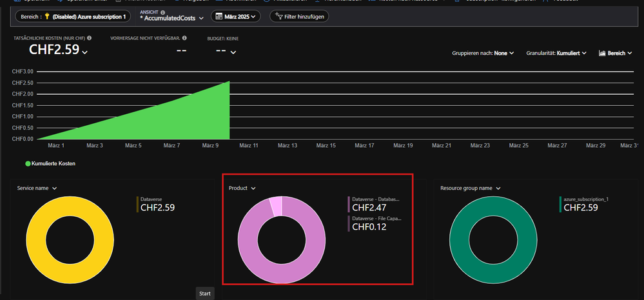Viewport: 644px width, 300px height.
Task: Expand the Budget: Keine chevron
Action: [x=233, y=52]
